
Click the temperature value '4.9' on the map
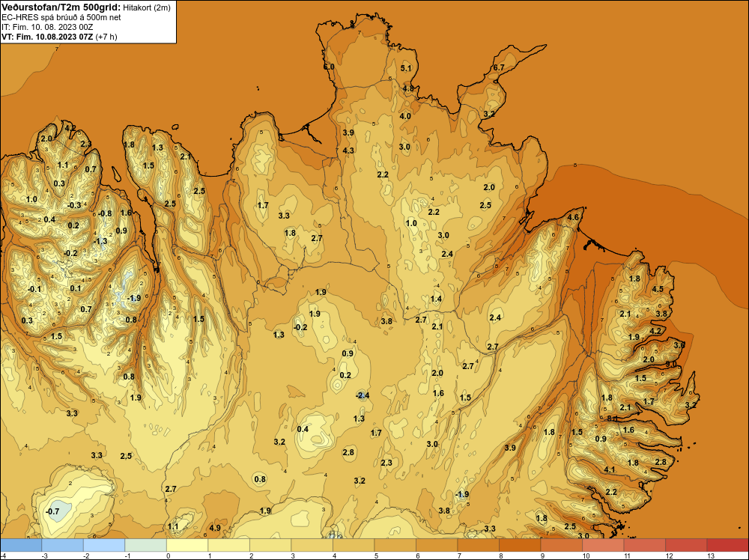pos(215,528)
